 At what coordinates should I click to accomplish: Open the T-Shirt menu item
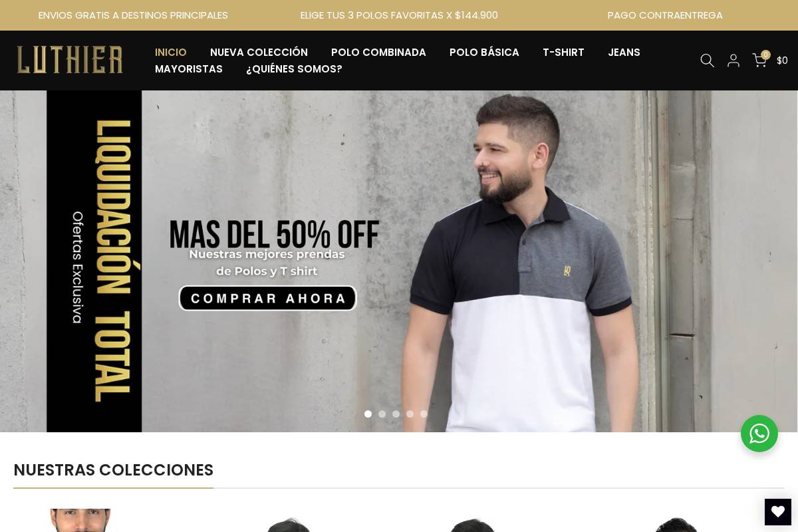(x=563, y=52)
